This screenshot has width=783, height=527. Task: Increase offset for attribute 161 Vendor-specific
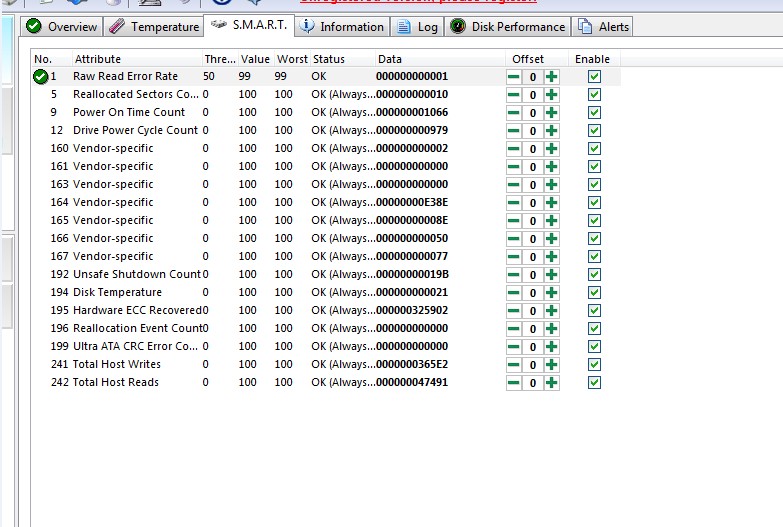551,167
